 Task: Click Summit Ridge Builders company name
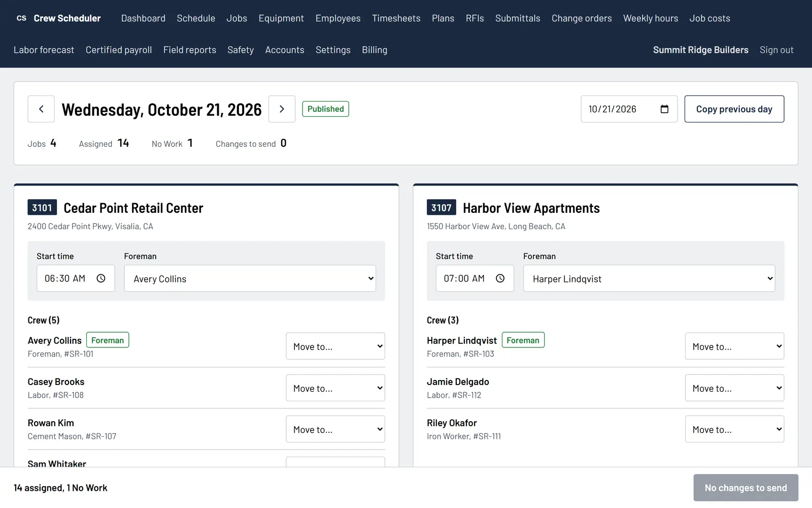tap(700, 50)
